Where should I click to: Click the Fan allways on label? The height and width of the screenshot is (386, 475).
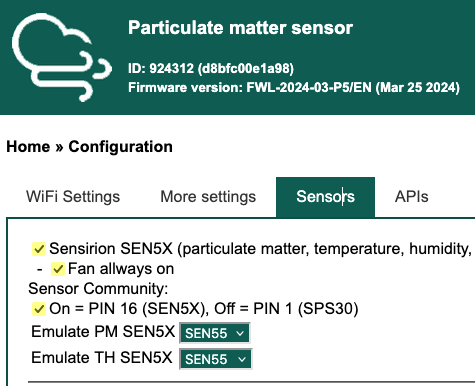point(121,269)
